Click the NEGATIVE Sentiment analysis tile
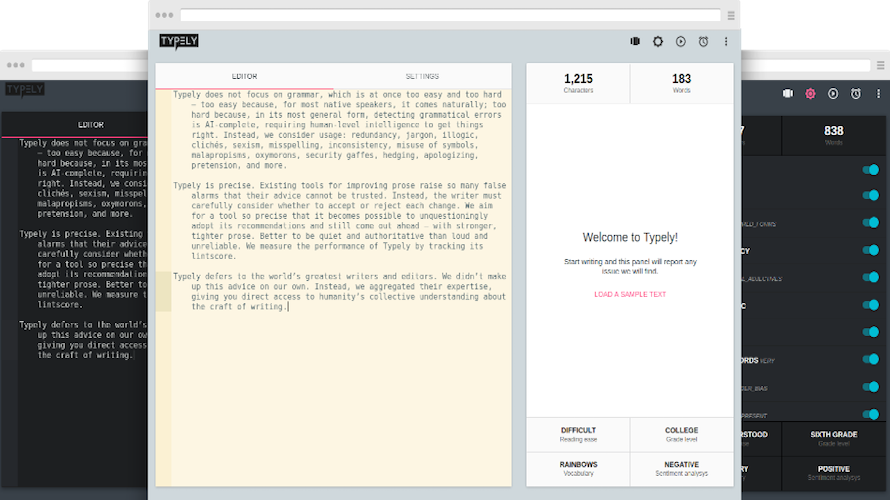Screen dimensions: 890x500 [x=682, y=469]
